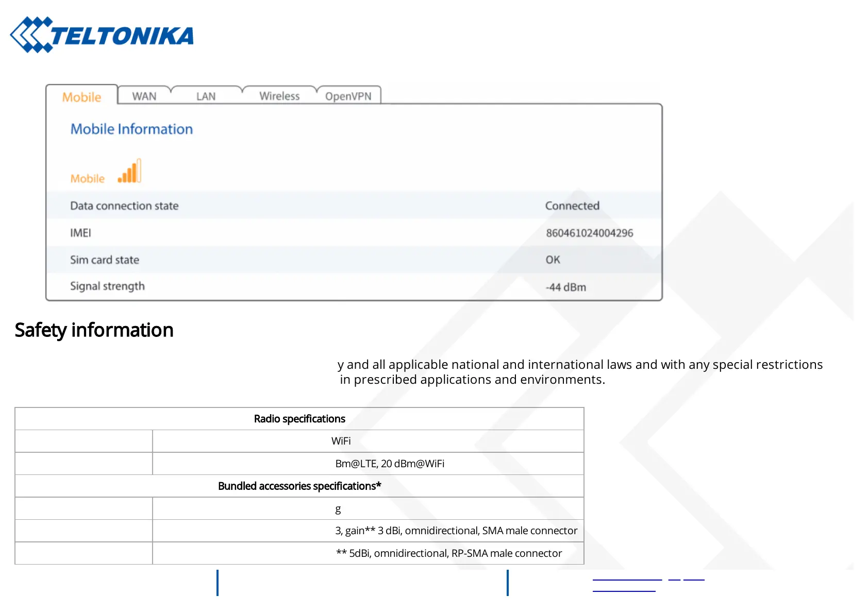The height and width of the screenshot is (613, 868).
Task: Click the mobile signal bars icon
Action: [x=129, y=171]
